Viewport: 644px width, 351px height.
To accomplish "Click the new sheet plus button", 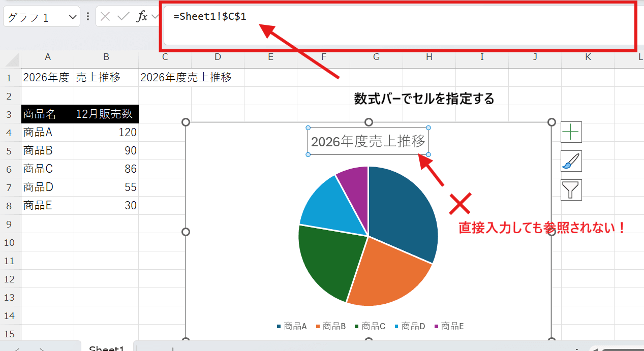I will point(173,348).
